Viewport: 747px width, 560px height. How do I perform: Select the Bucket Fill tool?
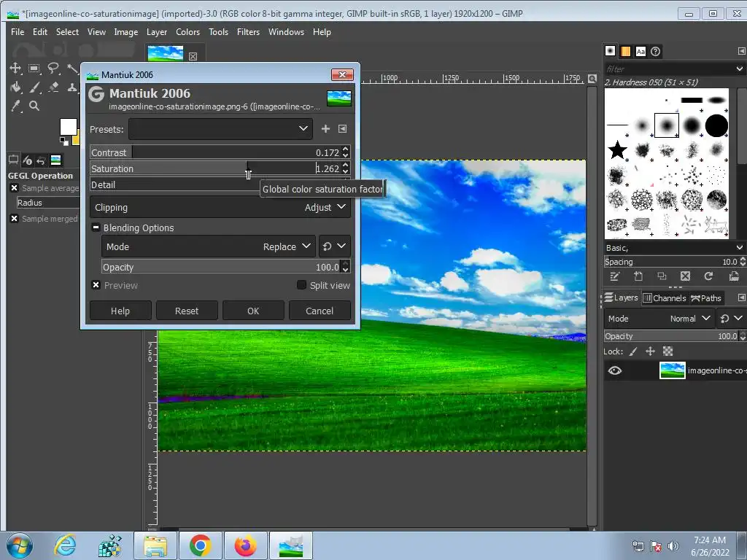15,87
